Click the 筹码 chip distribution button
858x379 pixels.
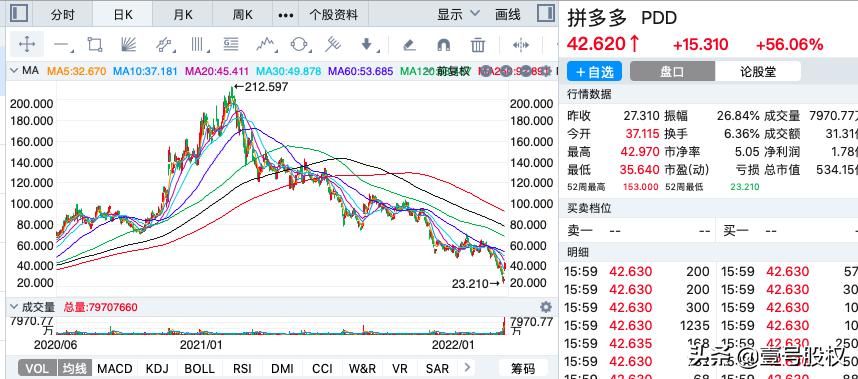(x=523, y=368)
